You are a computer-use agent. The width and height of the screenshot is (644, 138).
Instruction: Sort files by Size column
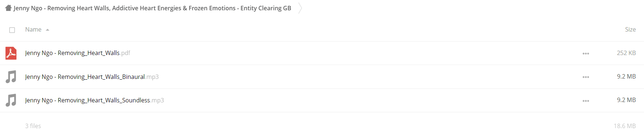pyautogui.click(x=630, y=29)
